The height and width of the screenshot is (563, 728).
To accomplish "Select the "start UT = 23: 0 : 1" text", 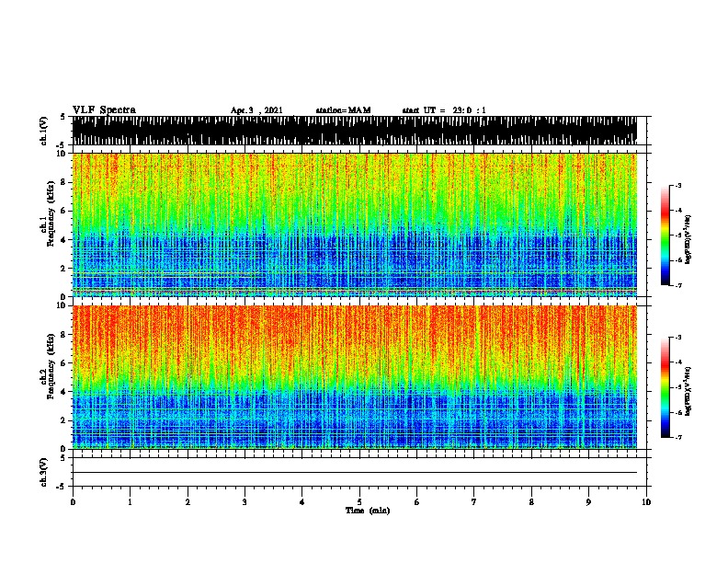I will [x=444, y=110].
